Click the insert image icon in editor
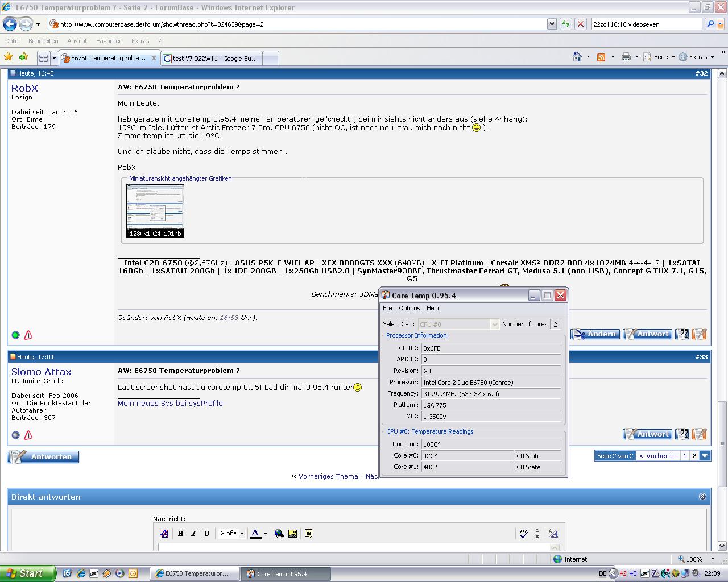 click(x=292, y=534)
